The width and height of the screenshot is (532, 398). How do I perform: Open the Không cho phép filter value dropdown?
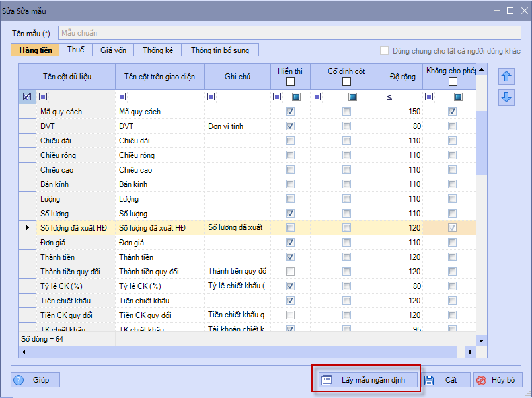click(458, 97)
